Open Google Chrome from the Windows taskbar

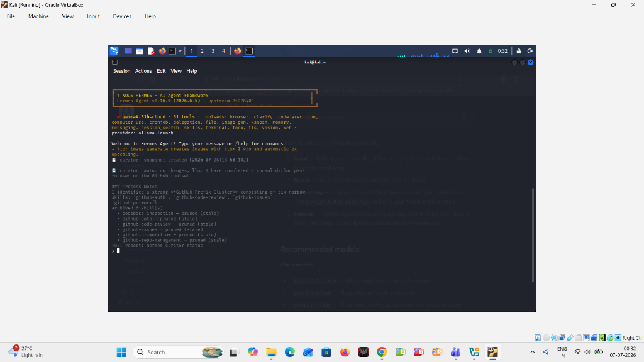point(382,352)
